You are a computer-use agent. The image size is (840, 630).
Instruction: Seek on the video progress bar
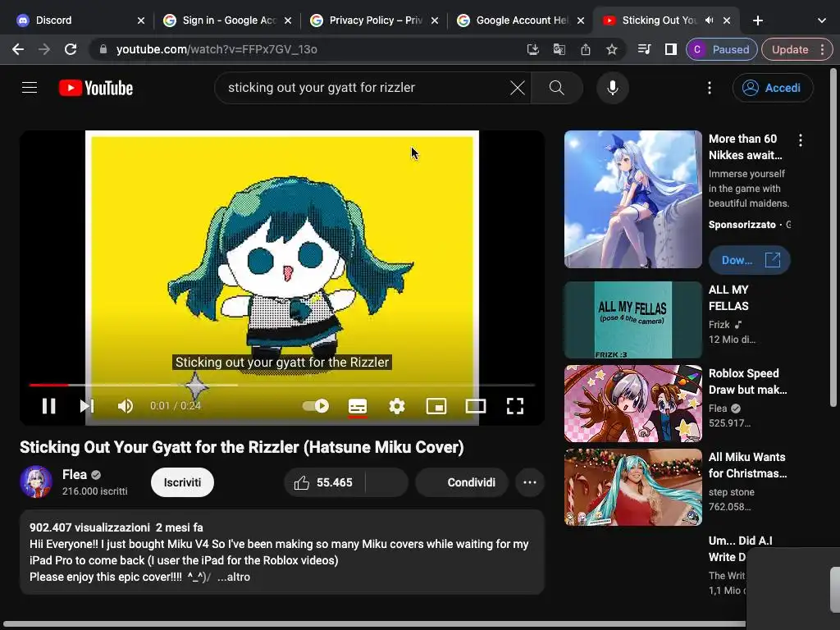(282, 385)
